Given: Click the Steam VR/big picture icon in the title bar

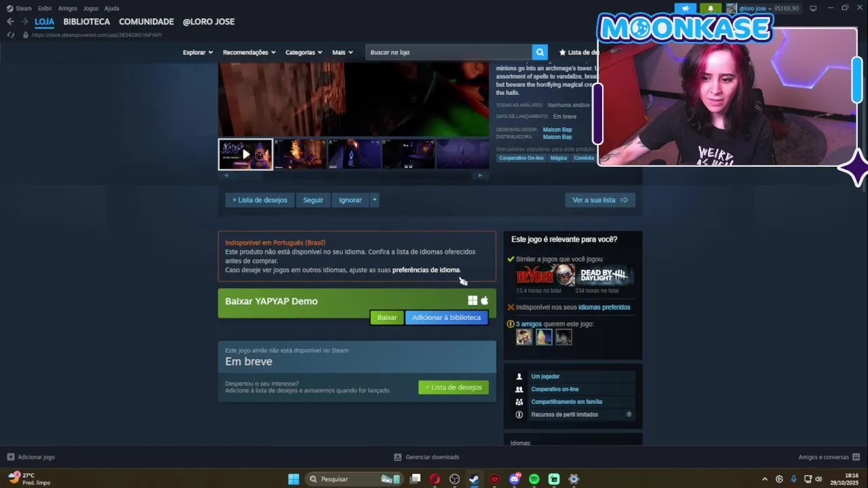Looking at the screenshot, I should pos(813,8).
